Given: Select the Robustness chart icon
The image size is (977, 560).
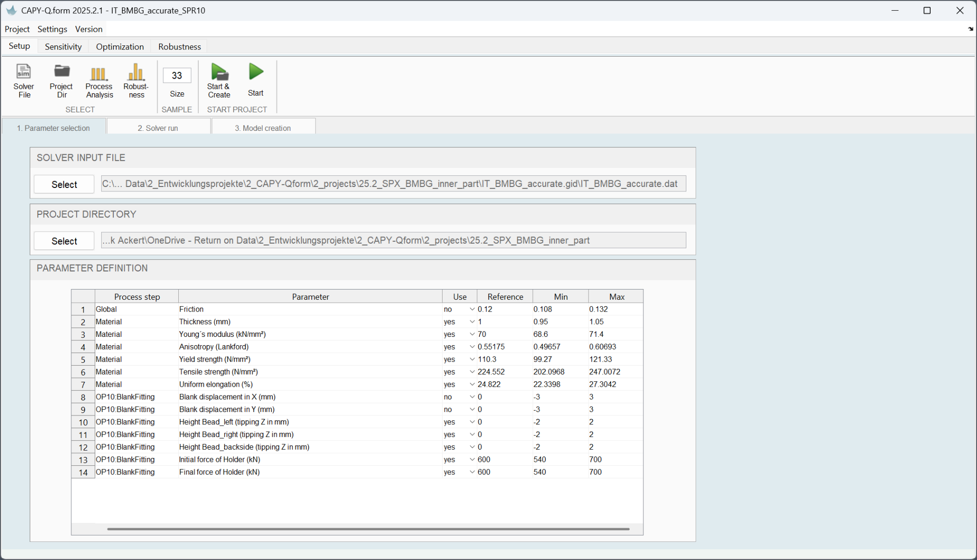Looking at the screenshot, I should [x=136, y=72].
